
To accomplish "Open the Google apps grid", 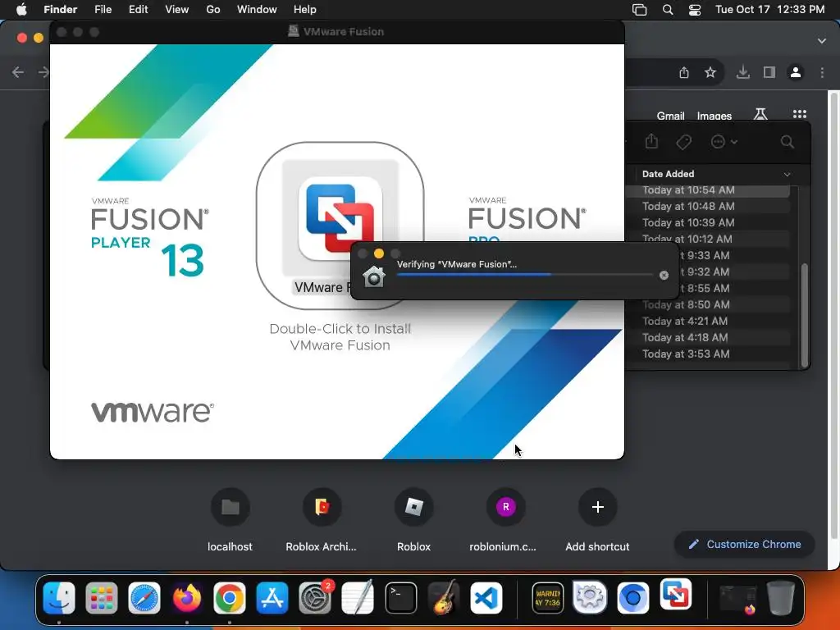I will (800, 114).
